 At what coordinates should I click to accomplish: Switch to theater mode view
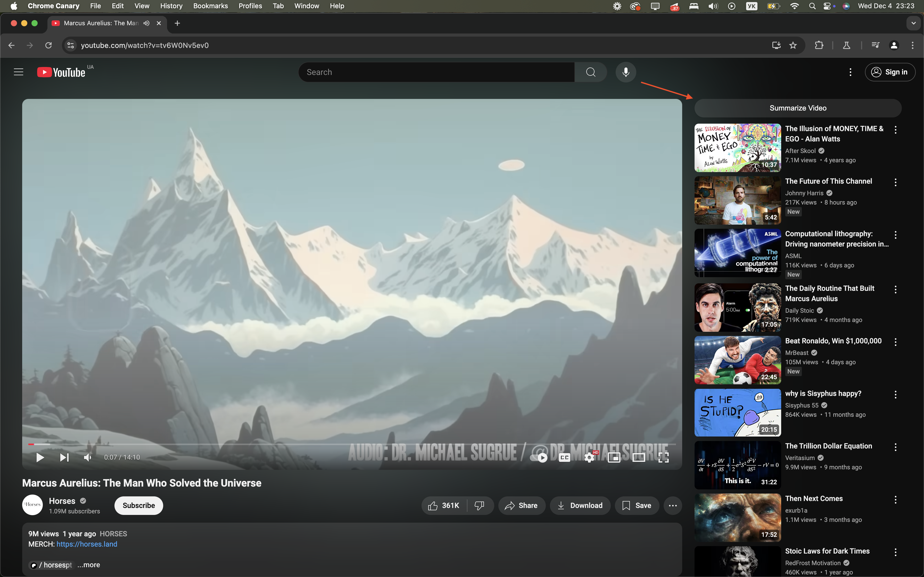point(638,457)
